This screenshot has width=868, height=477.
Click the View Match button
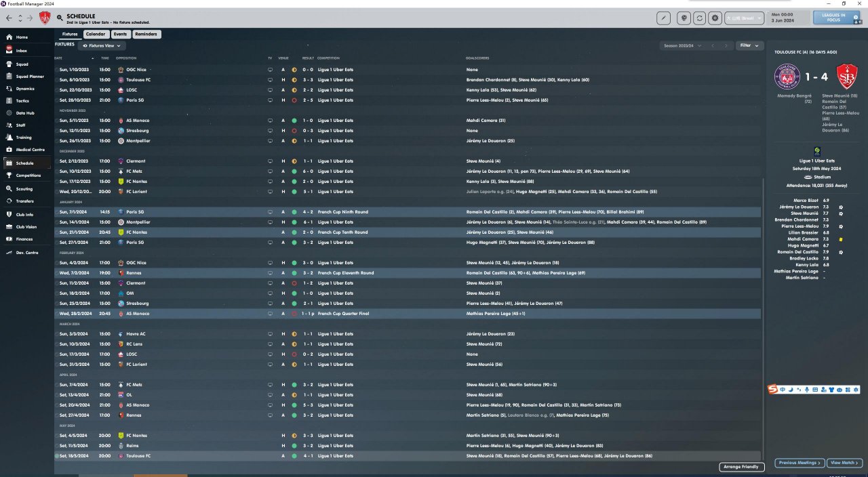[x=845, y=463]
